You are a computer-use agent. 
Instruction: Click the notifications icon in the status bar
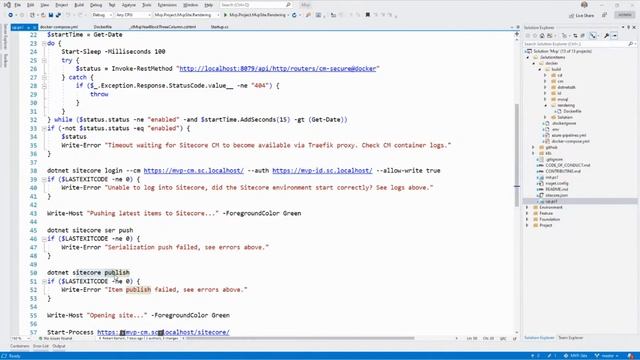[631, 356]
